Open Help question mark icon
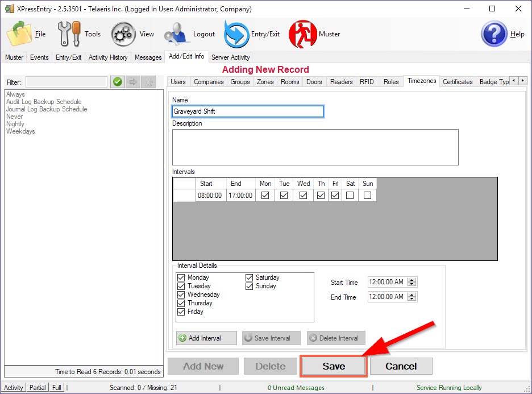This screenshot has width=532, height=394. 494,34
